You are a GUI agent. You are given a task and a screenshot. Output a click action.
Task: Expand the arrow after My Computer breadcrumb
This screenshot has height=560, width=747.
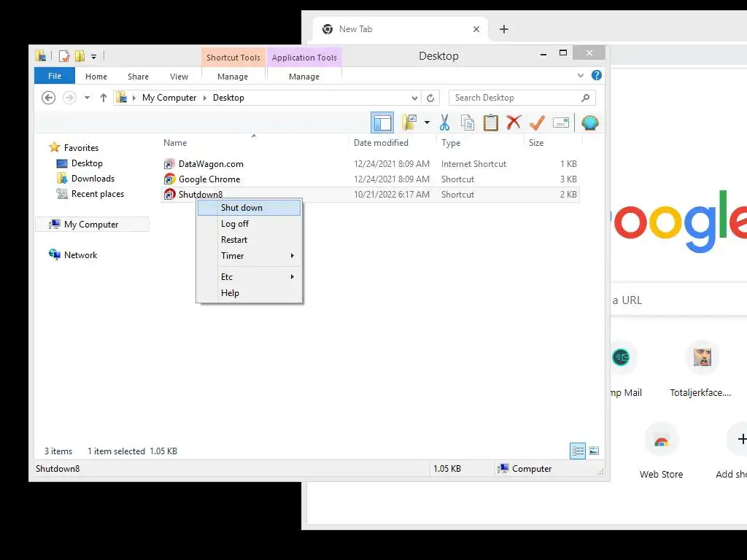point(205,98)
